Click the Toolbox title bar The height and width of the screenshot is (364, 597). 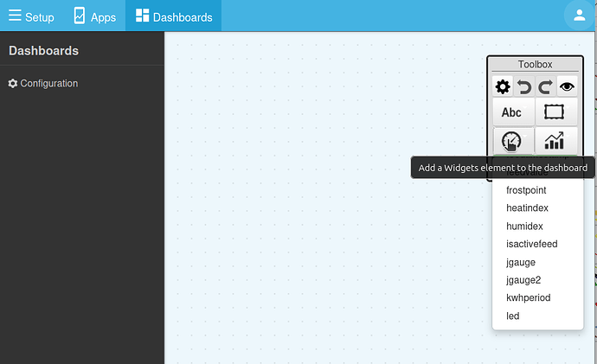pos(535,64)
